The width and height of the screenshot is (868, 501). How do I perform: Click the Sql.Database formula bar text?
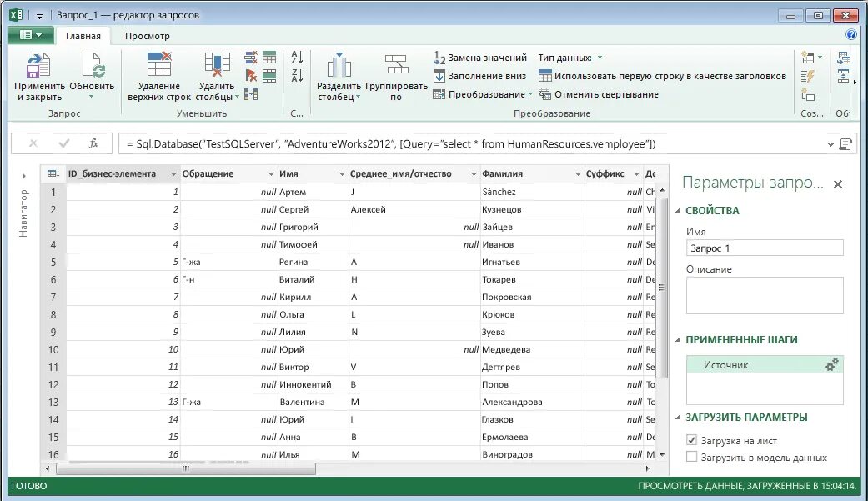coord(391,144)
